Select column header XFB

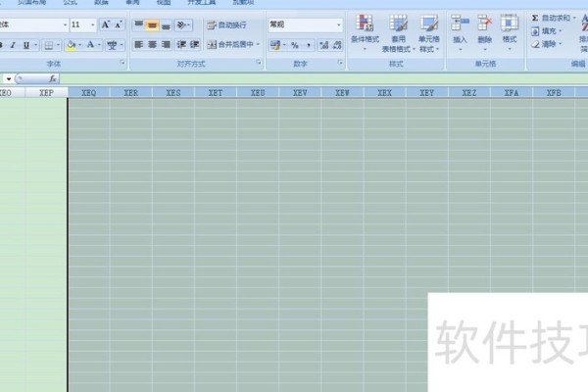tap(554, 93)
